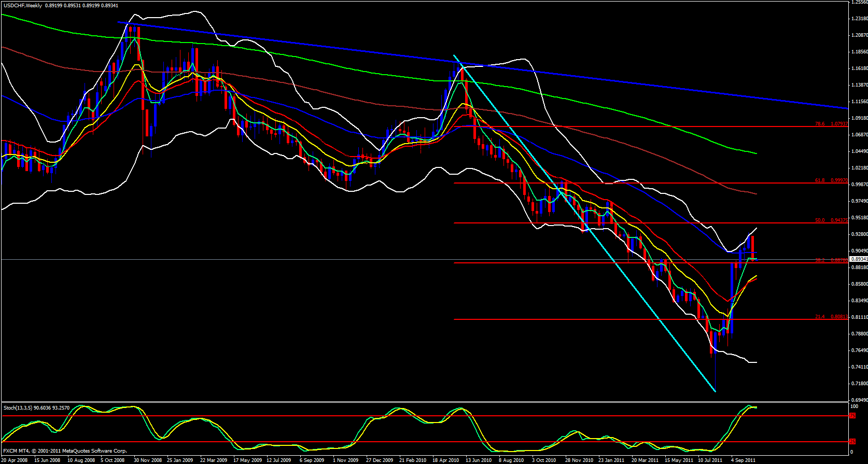Select the 61.8 Fibonacci level label
The width and height of the screenshot is (868, 464).
(x=820, y=180)
